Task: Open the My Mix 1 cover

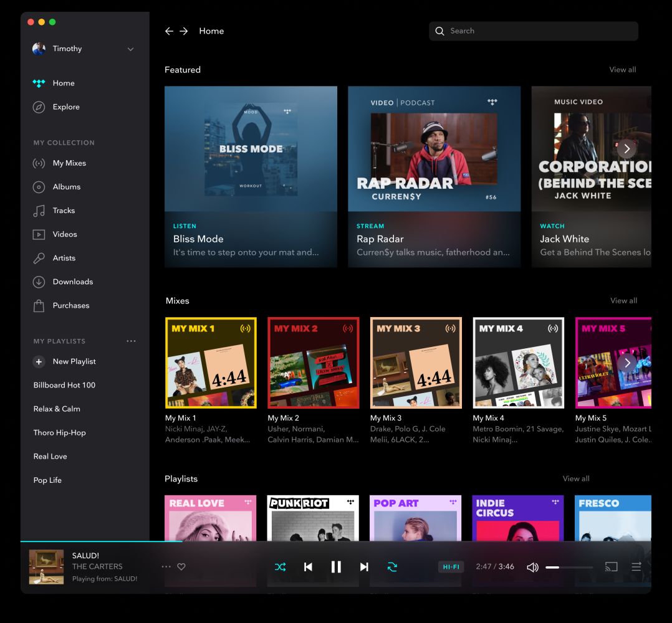Action: pyautogui.click(x=211, y=363)
